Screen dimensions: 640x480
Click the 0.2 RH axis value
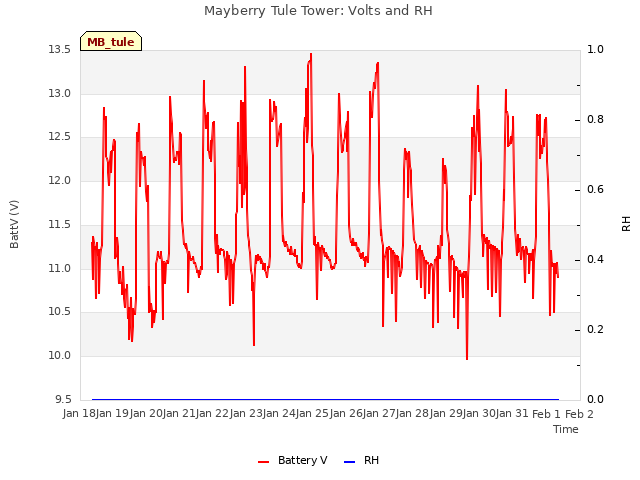595,329
